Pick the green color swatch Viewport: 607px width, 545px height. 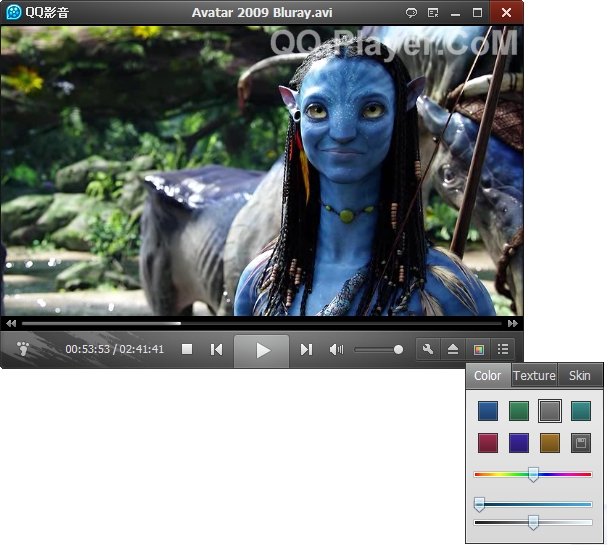(519, 411)
